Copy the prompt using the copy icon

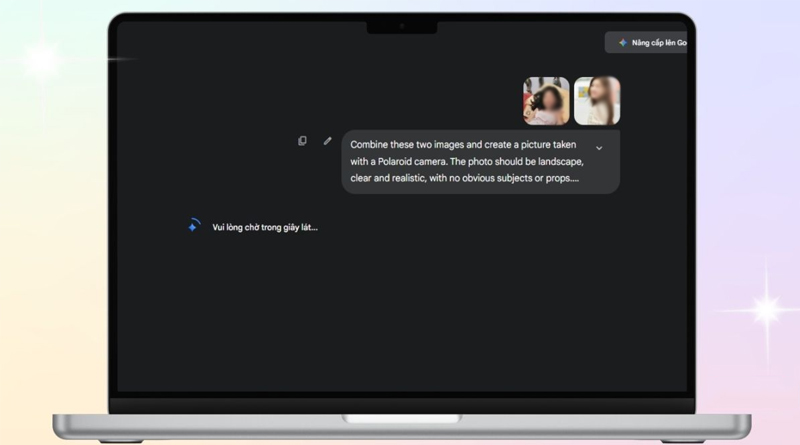[302, 141]
